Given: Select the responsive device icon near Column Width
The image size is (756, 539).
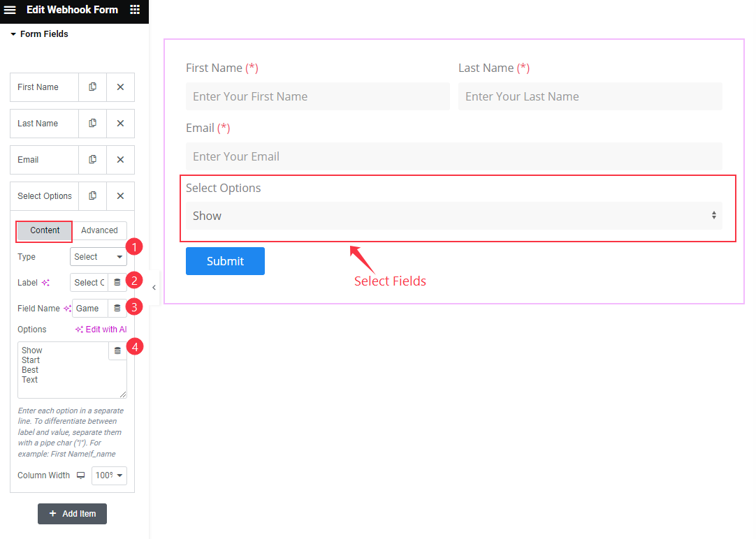Looking at the screenshot, I should (x=80, y=475).
